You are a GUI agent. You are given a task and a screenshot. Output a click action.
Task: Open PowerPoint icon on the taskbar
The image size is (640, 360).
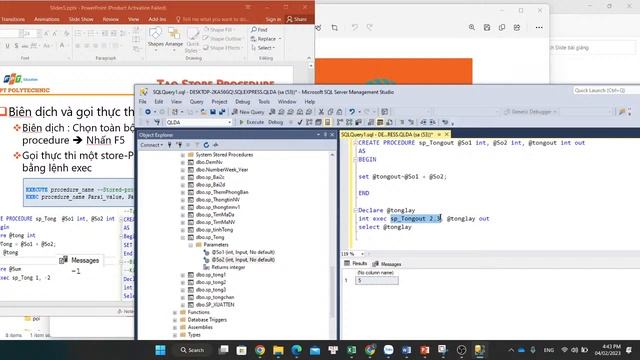click(x=424, y=350)
